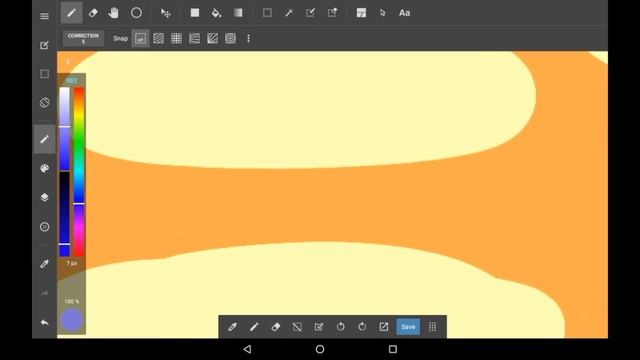
Task: Tap eyedropper in the bottom shortcut bar
Action: [x=232, y=327]
